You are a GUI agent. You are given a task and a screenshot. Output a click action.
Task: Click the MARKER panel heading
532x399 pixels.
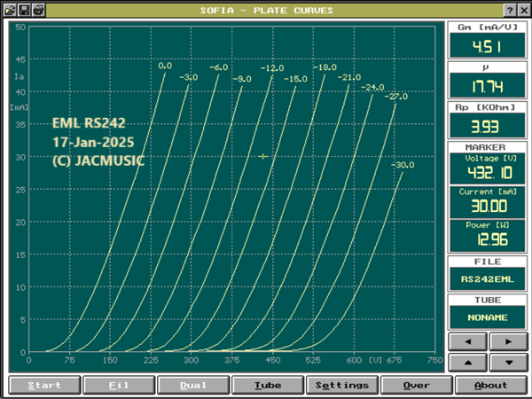(485, 147)
